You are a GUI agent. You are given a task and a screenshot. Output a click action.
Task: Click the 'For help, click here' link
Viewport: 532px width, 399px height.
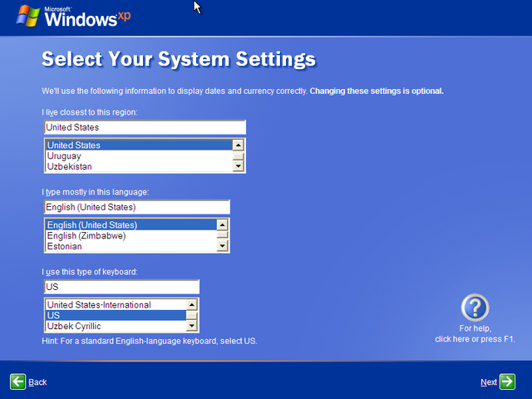[475, 334]
